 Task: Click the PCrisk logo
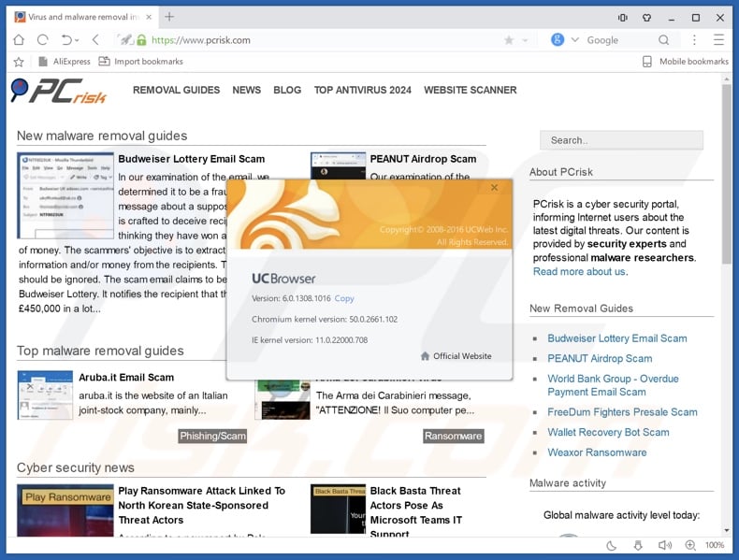click(x=58, y=91)
